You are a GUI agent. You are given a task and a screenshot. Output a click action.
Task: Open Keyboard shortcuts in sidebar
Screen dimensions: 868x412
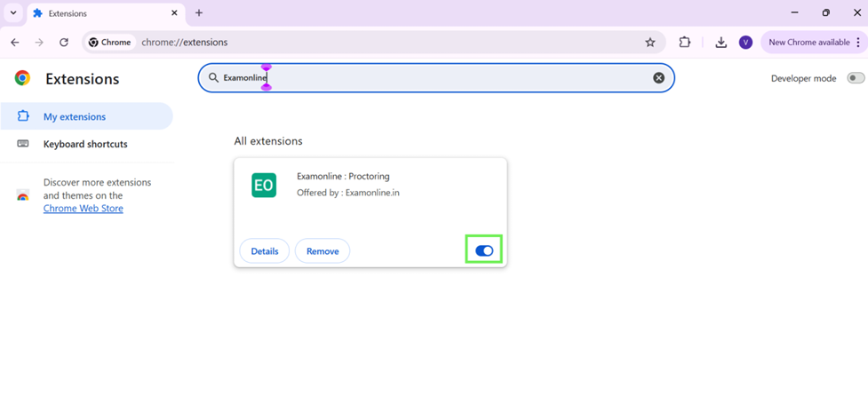(x=87, y=144)
